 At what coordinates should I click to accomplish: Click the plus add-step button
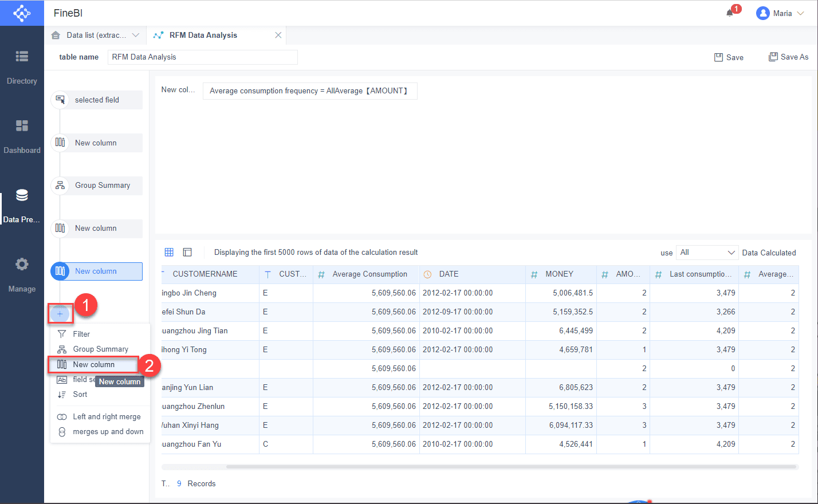click(x=60, y=314)
